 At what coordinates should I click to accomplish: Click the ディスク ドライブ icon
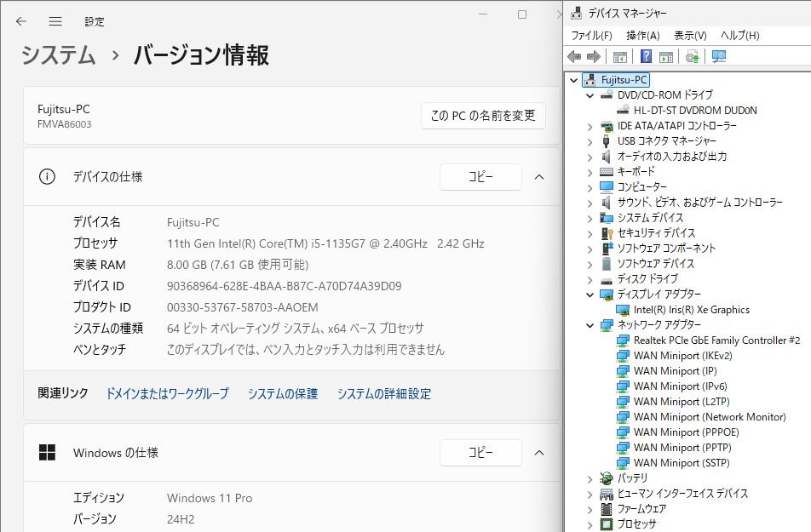tap(607, 280)
